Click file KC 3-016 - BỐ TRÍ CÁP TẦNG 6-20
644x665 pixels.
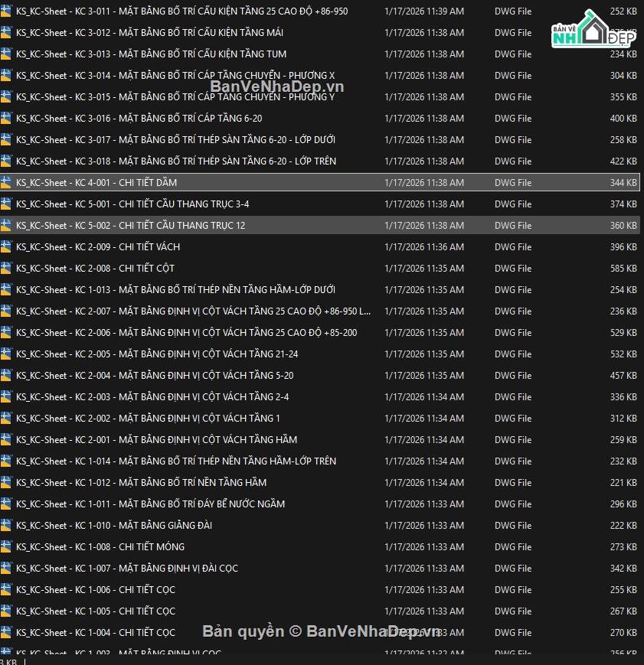[139, 119]
